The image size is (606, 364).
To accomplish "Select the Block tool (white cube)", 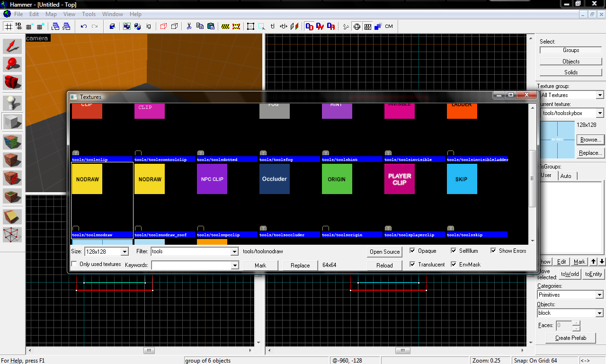I will [13, 122].
